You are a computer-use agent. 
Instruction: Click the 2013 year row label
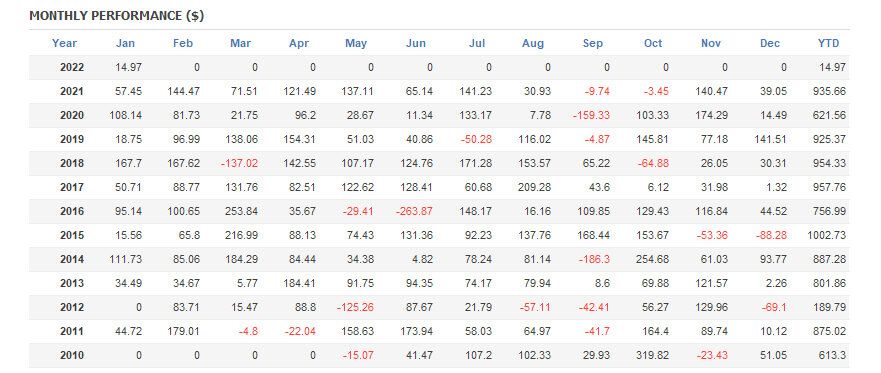click(x=72, y=284)
